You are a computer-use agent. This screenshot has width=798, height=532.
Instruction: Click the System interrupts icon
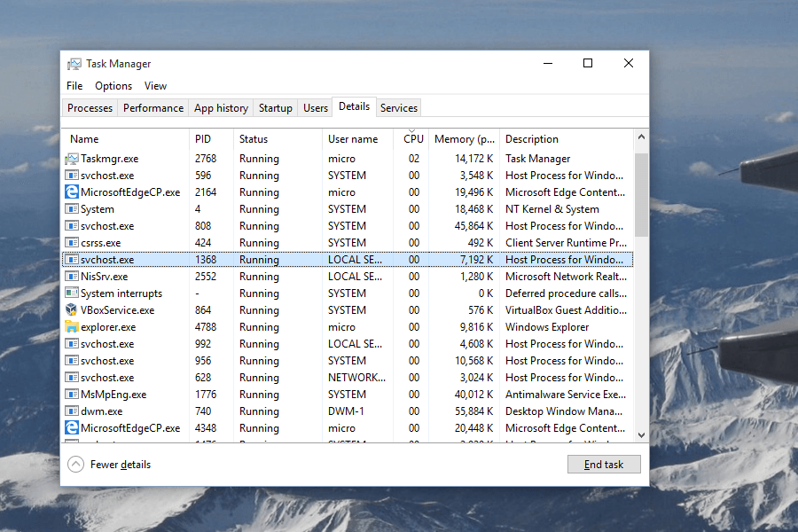[72, 293]
